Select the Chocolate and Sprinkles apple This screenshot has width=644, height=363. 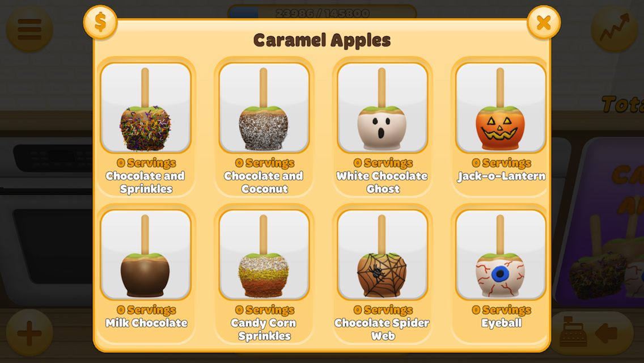pos(146,108)
